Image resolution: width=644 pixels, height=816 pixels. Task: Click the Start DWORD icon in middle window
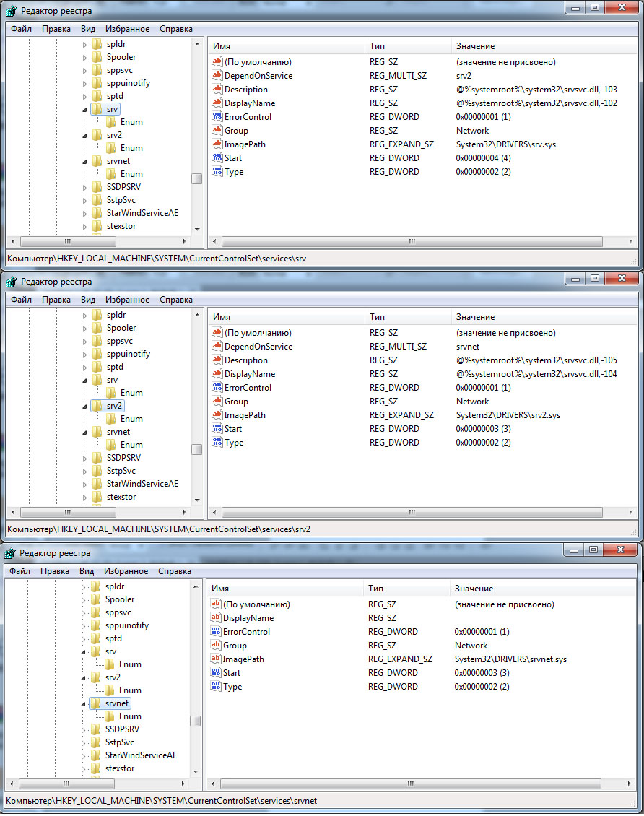pos(217,428)
